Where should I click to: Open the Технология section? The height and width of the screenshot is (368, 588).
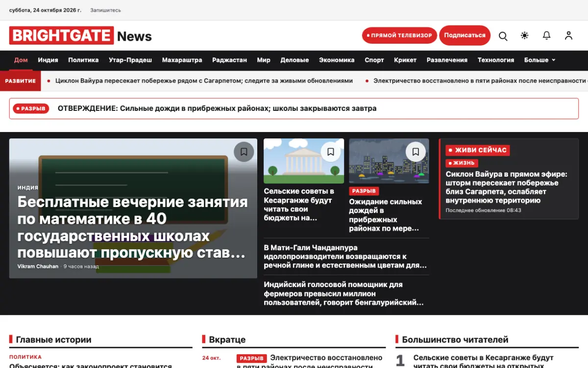(496, 60)
